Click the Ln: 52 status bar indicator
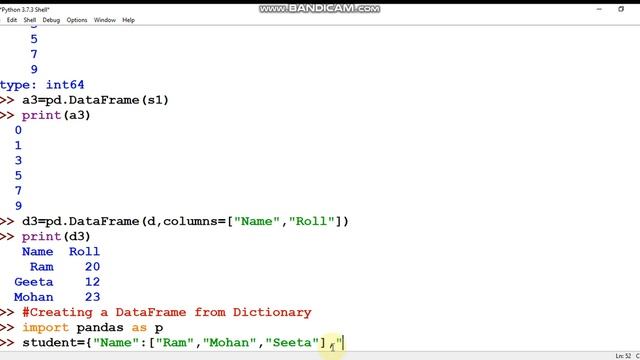This screenshot has height=360, width=640. (x=623, y=356)
